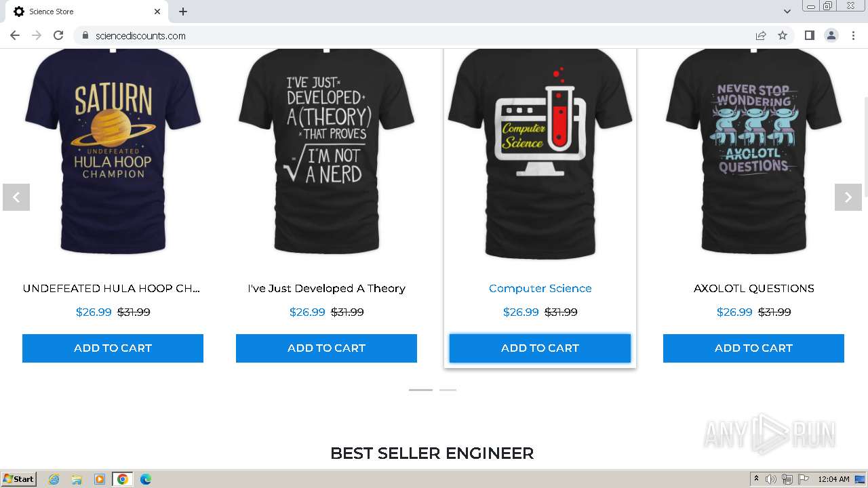Viewport: 868px width, 488px height.
Task: Go back using browser back arrow
Action: tap(15, 35)
